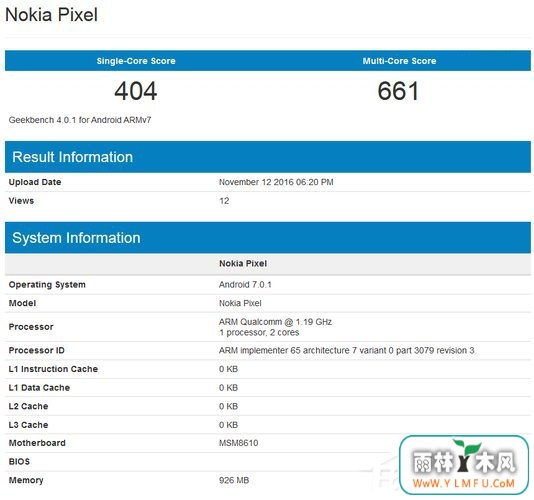
Task: Click the multi-core score value 661
Action: point(398,91)
